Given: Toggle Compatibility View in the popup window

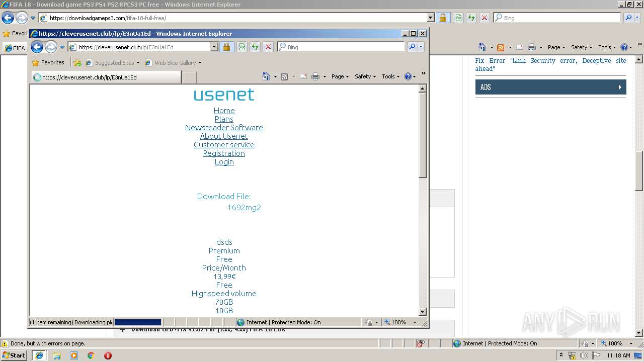Looking at the screenshot, I should (x=242, y=47).
